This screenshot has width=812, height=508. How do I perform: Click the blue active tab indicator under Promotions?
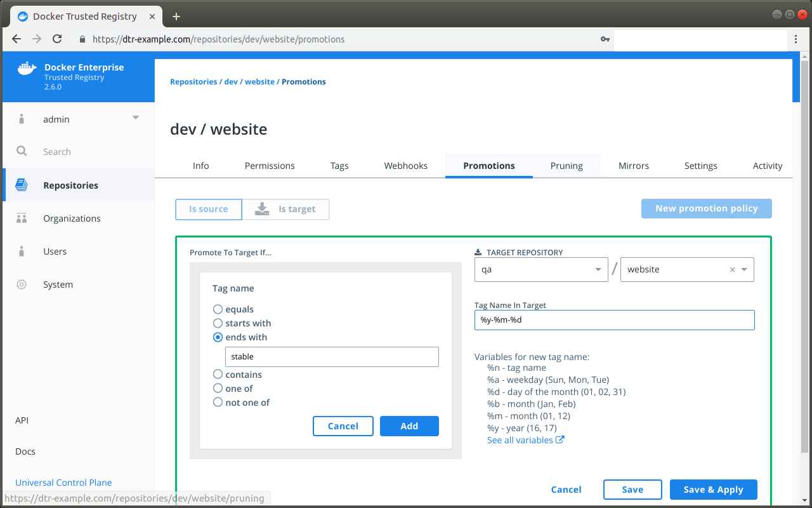tap(488, 178)
